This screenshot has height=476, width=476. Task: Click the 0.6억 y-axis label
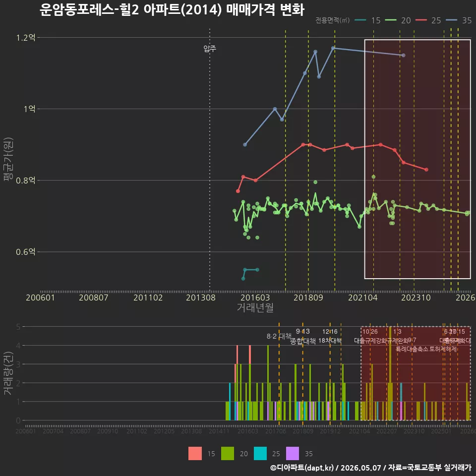[x=25, y=252]
